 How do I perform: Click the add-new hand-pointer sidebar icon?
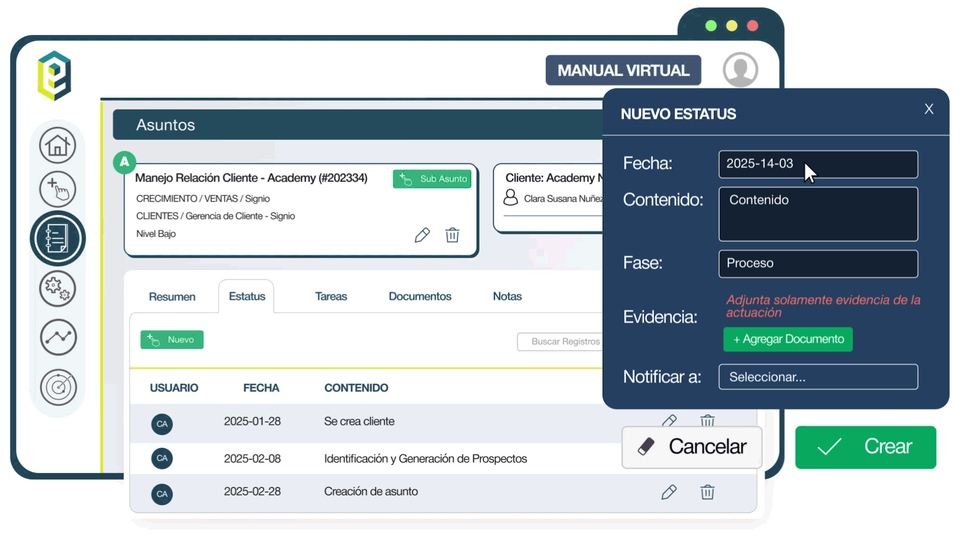(57, 189)
